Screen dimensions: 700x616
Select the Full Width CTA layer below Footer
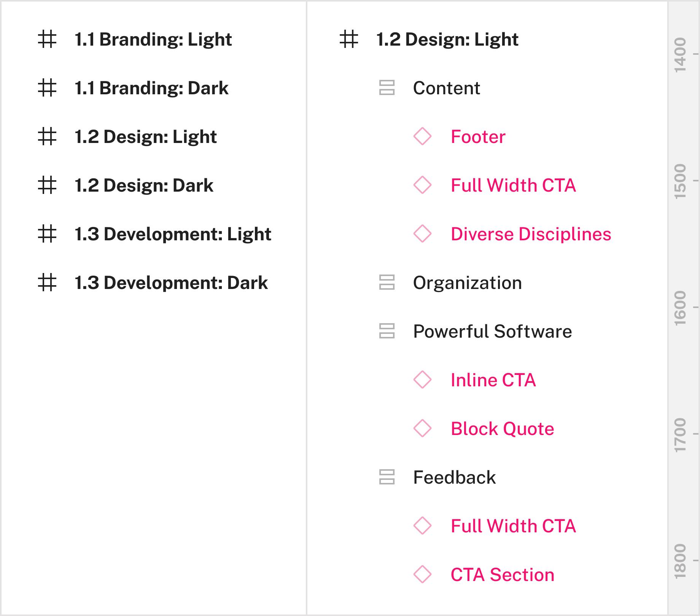(513, 186)
